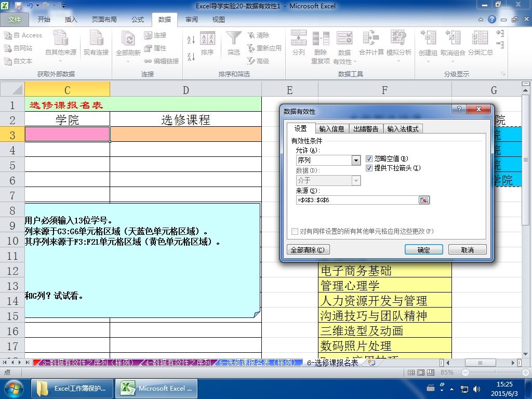Screen dimensions: 532x399
Task: Switch to 插入 insert ribbon tab
Action: tap(71, 20)
